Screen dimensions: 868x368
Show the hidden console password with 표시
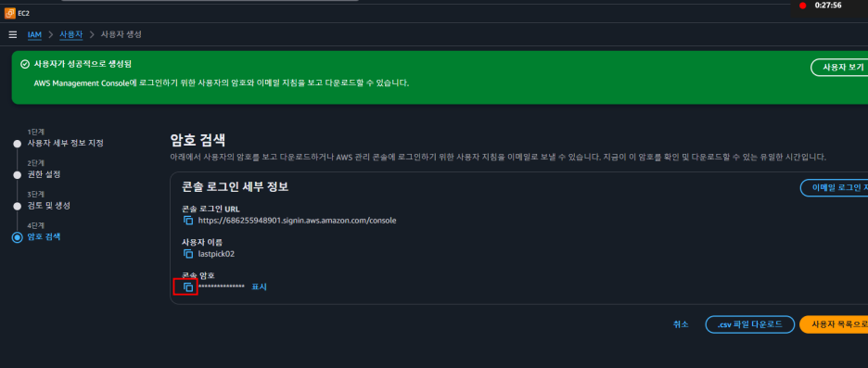(259, 286)
